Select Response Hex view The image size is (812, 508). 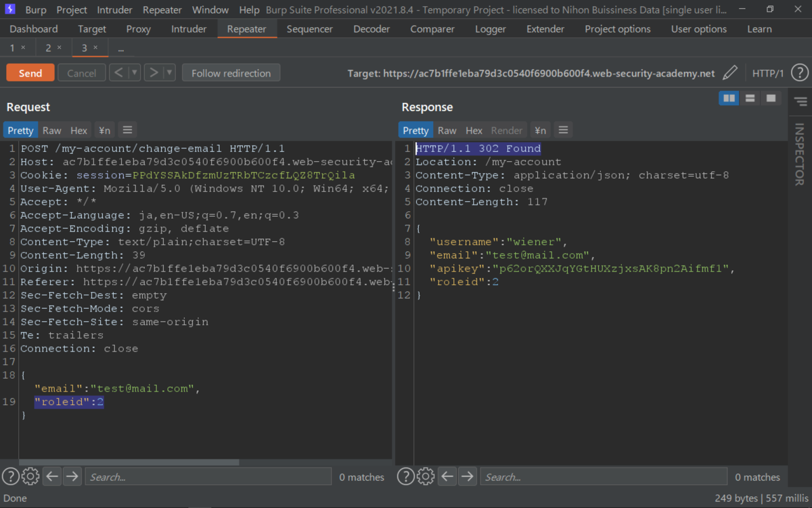tap(474, 130)
